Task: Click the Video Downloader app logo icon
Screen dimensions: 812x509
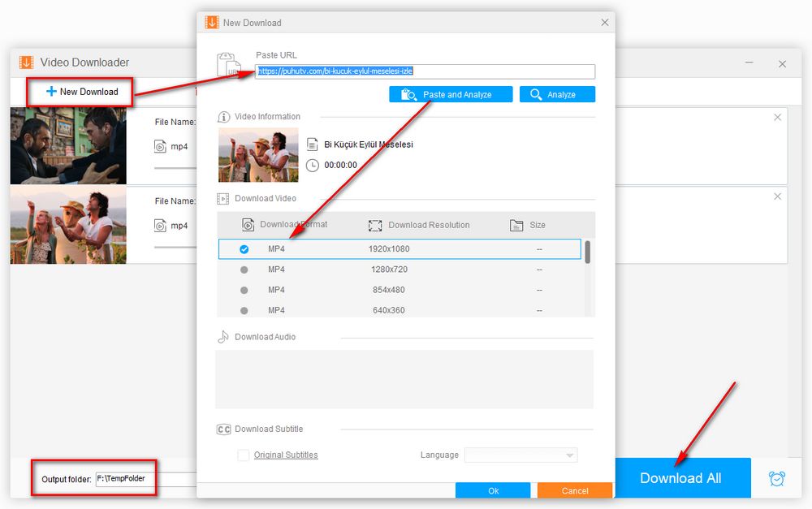Action: [x=26, y=63]
